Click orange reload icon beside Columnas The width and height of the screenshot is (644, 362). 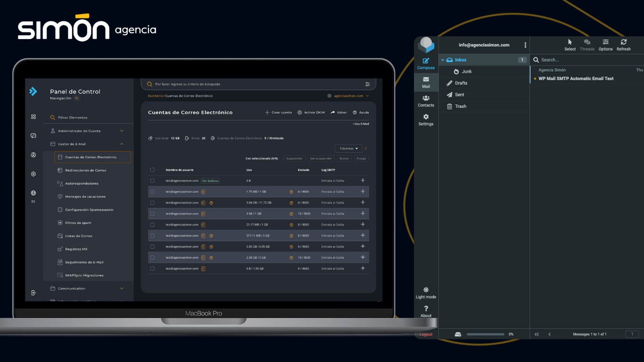(x=365, y=148)
